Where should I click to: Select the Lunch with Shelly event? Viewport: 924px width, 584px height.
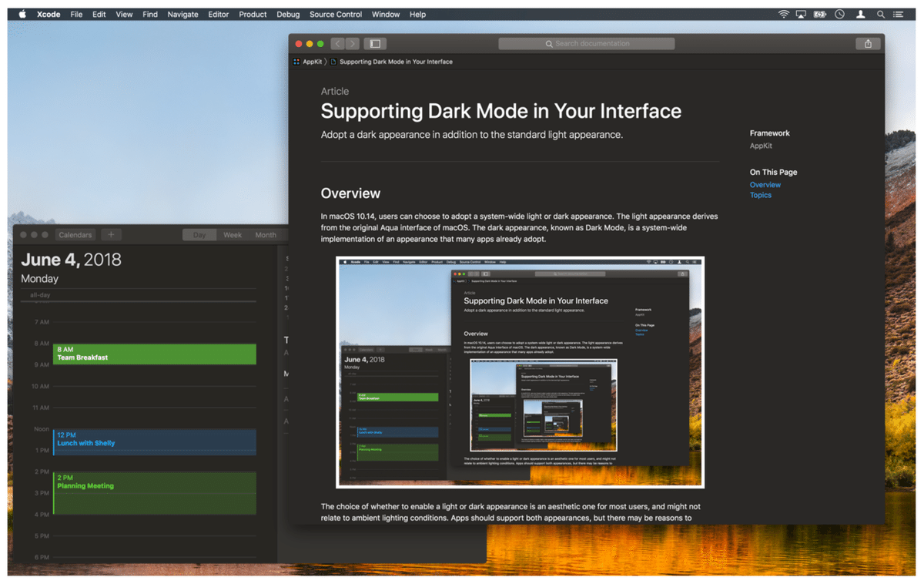click(155, 441)
